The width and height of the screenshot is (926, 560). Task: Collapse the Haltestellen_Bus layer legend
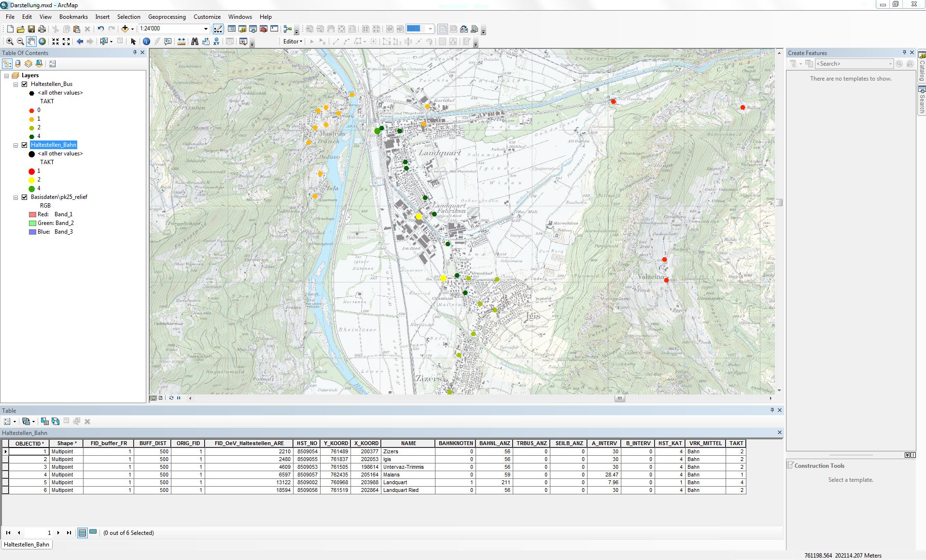15,84
